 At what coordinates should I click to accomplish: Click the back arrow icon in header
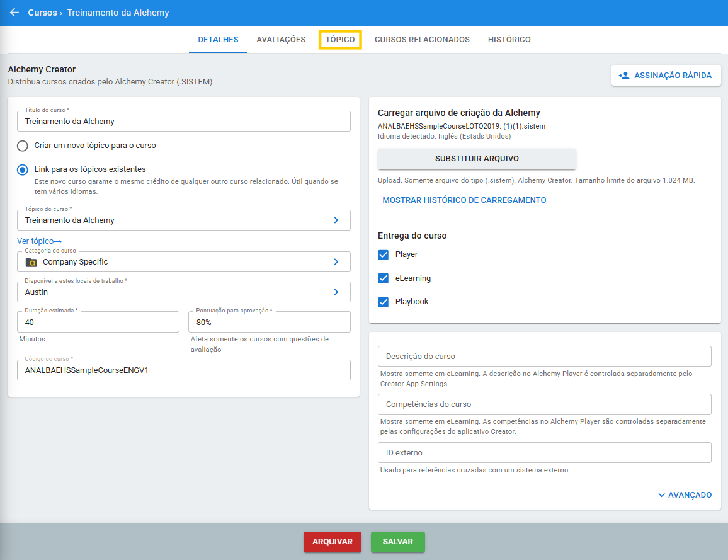pos(14,13)
